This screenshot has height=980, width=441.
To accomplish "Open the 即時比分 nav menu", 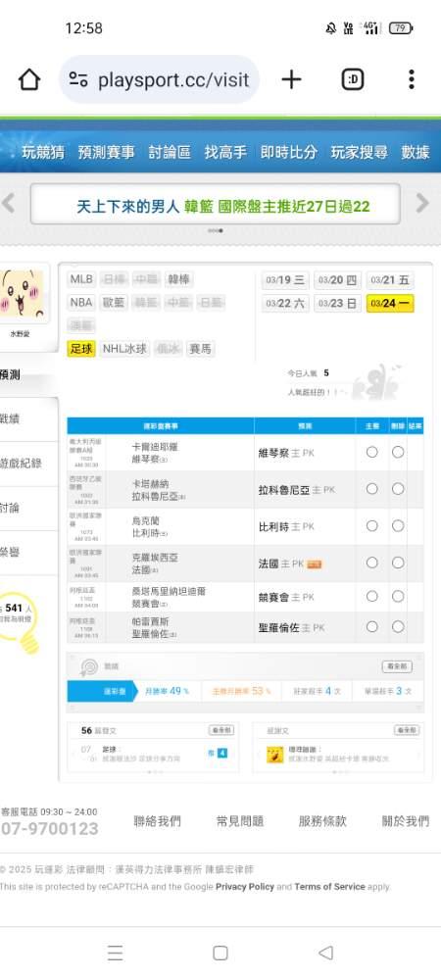I will tap(288, 152).
